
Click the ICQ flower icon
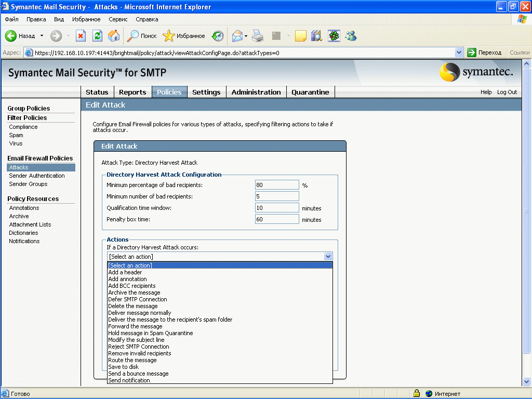334,36
